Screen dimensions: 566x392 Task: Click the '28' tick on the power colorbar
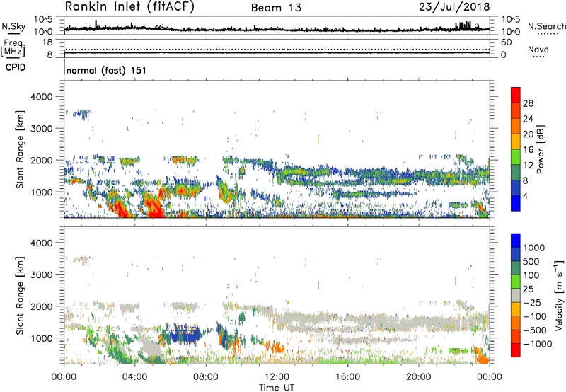tap(528, 103)
